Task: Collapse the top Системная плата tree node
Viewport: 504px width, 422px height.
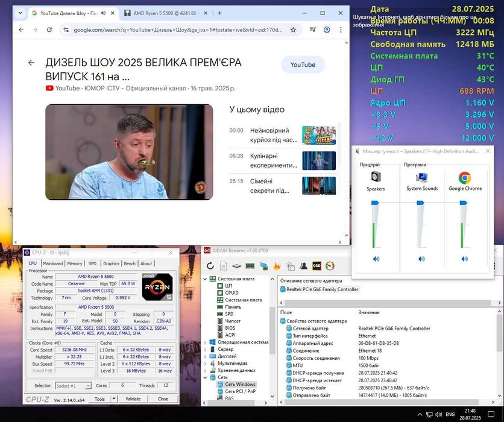Action: [205, 279]
